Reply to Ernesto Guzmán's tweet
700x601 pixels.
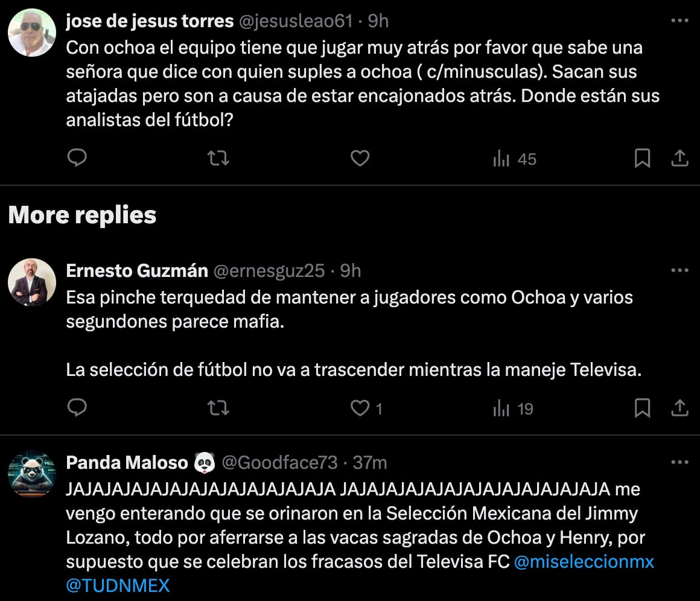tap(77, 409)
